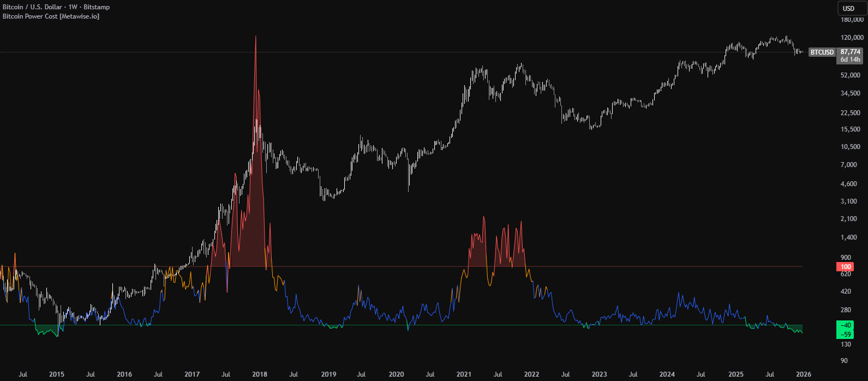The width and height of the screenshot is (868, 381).
Task: Click the 180,000 price scale label
Action: (852, 20)
